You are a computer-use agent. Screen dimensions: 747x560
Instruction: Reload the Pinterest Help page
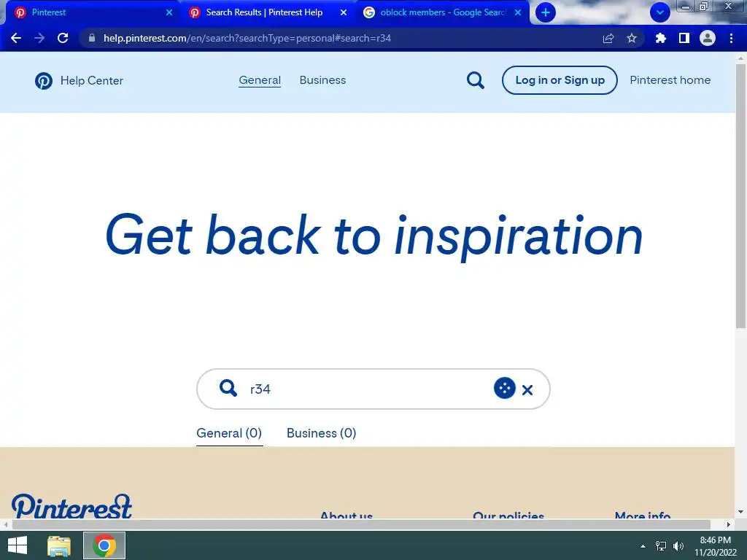pyautogui.click(x=63, y=38)
